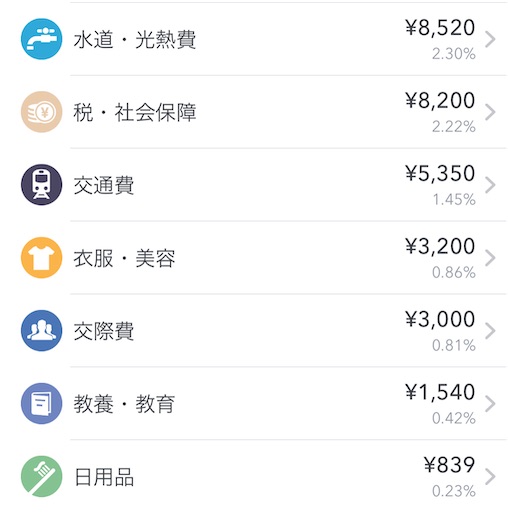Screen dimensions: 508x512
Task: Tap the yen coin icon for 税・社会保障
Action: 41,112
